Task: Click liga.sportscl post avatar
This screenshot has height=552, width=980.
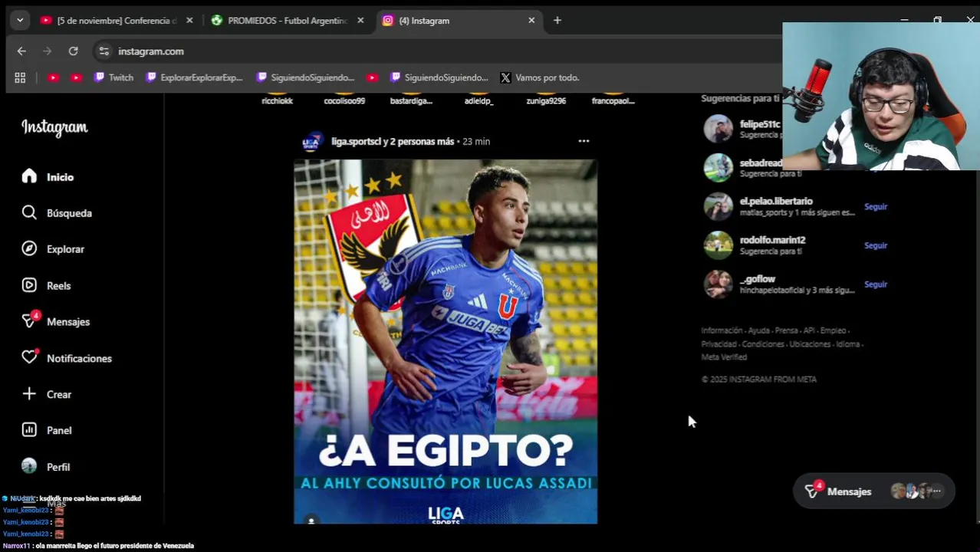Action: (311, 141)
